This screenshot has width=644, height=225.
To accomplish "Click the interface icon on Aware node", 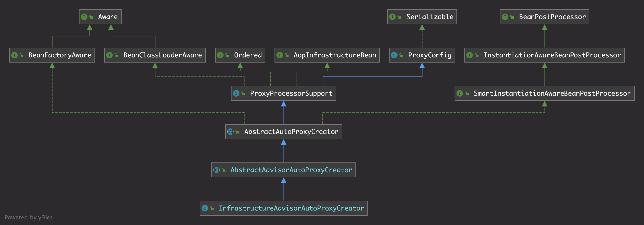I will [84, 17].
